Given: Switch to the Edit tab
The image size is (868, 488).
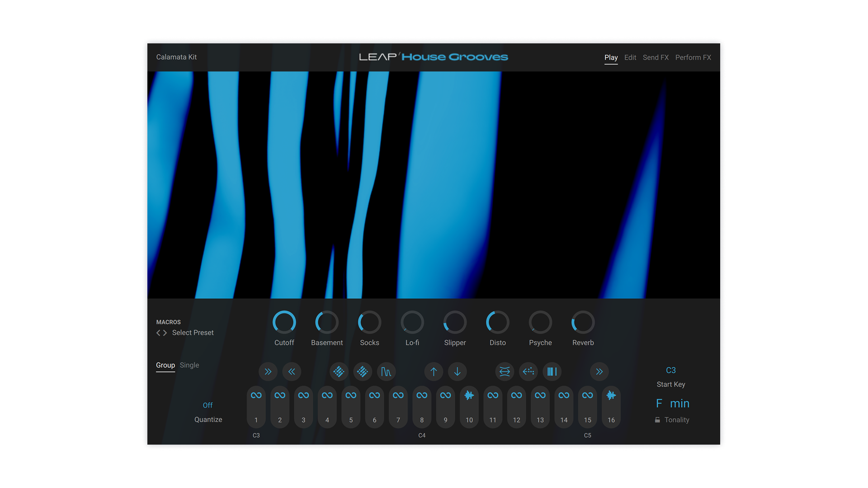Looking at the screenshot, I should click(x=630, y=57).
